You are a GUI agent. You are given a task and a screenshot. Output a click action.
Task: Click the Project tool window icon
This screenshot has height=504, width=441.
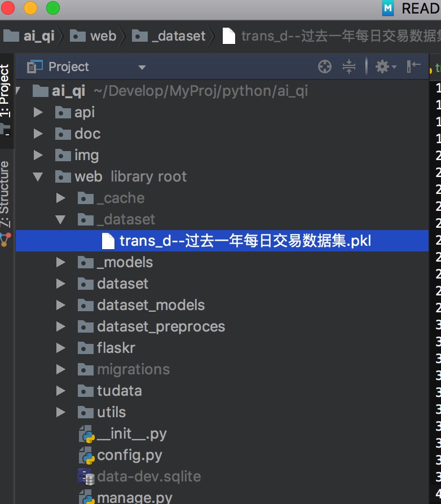point(35,67)
